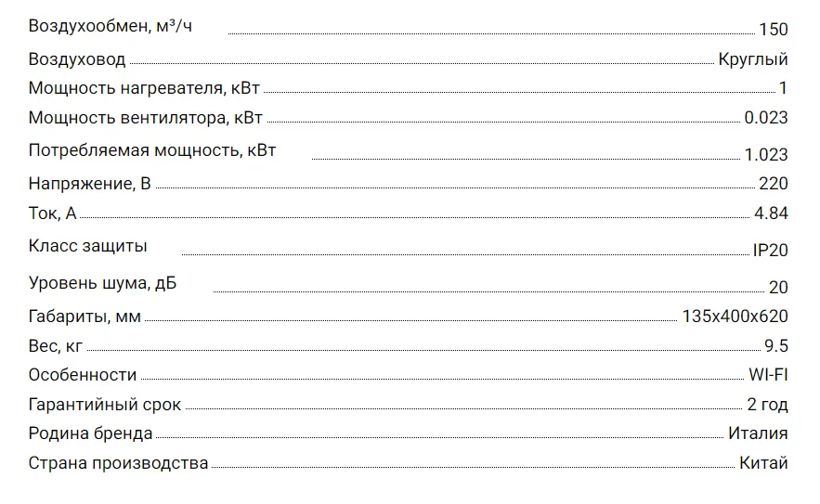Click the "Италия" brand origin value
Image resolution: width=820 pixels, height=504 pixels.
758,433
